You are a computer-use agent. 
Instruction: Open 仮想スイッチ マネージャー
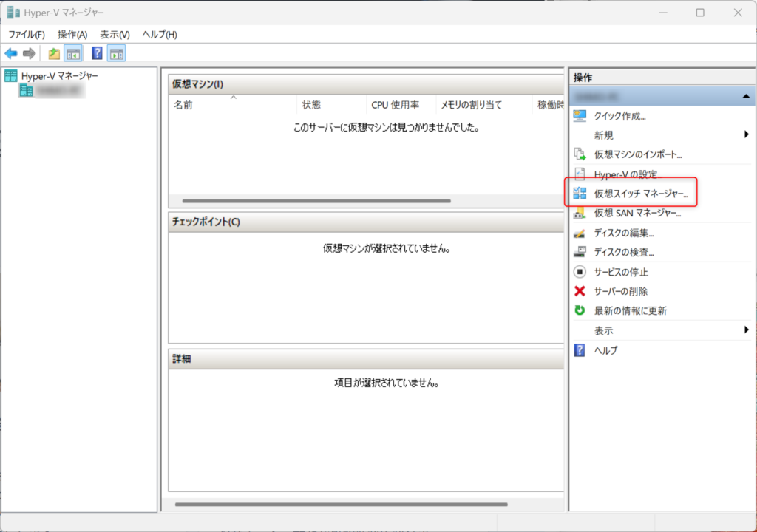[x=640, y=194]
